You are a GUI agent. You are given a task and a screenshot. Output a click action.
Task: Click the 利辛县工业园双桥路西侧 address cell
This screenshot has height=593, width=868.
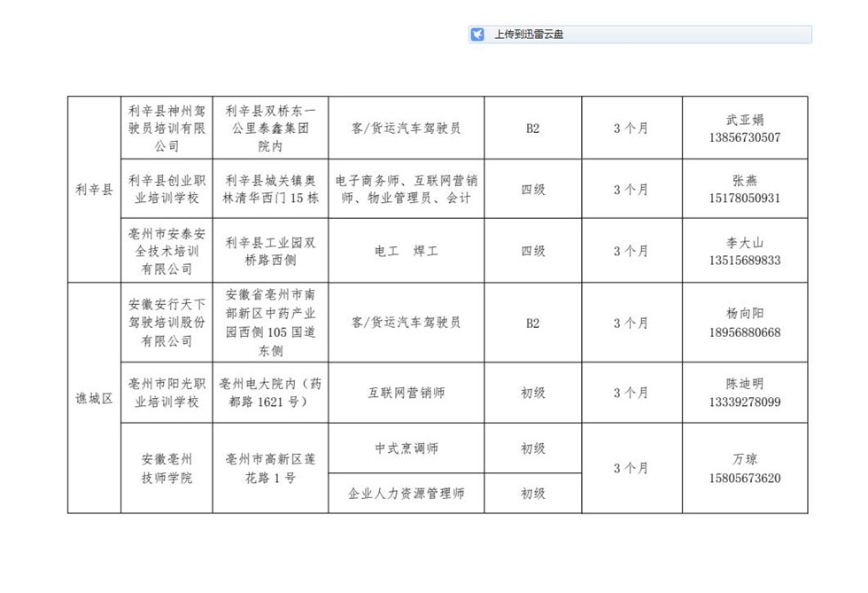269,251
